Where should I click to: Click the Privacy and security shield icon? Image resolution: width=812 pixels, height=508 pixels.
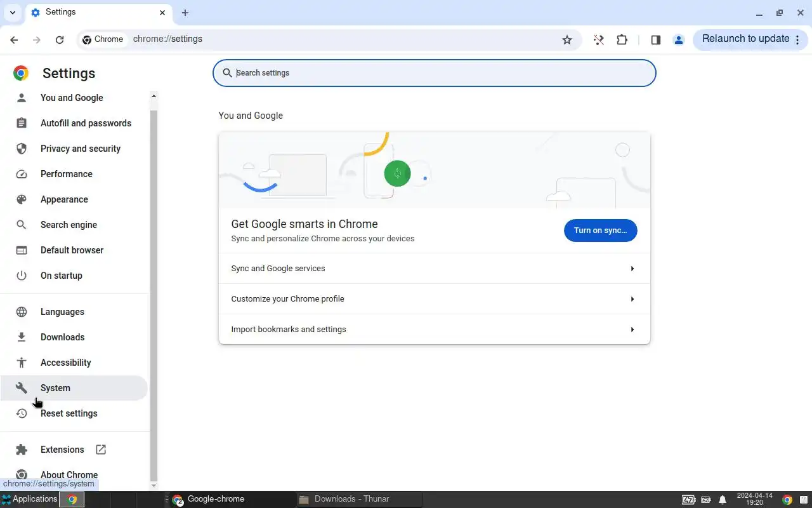click(22, 149)
